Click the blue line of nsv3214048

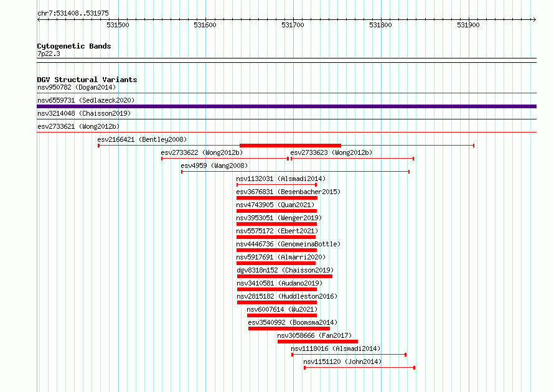286,119
